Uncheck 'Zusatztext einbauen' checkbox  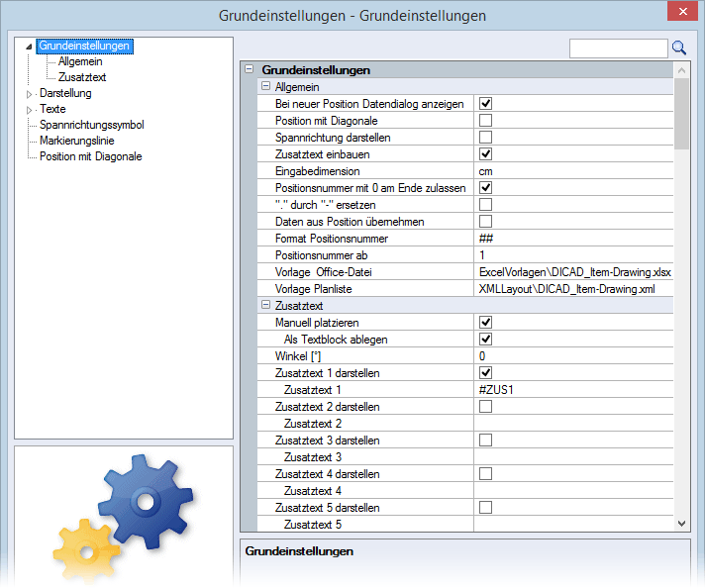coord(485,154)
